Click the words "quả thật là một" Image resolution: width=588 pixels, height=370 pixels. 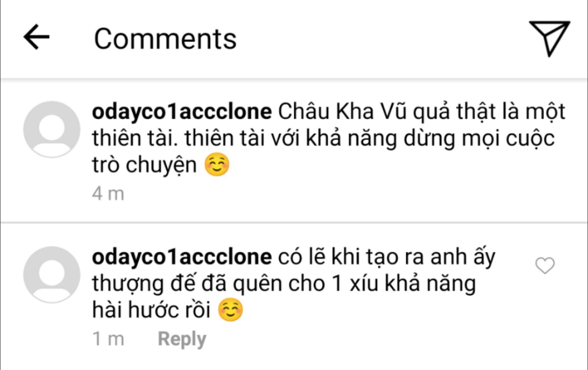[489, 112]
